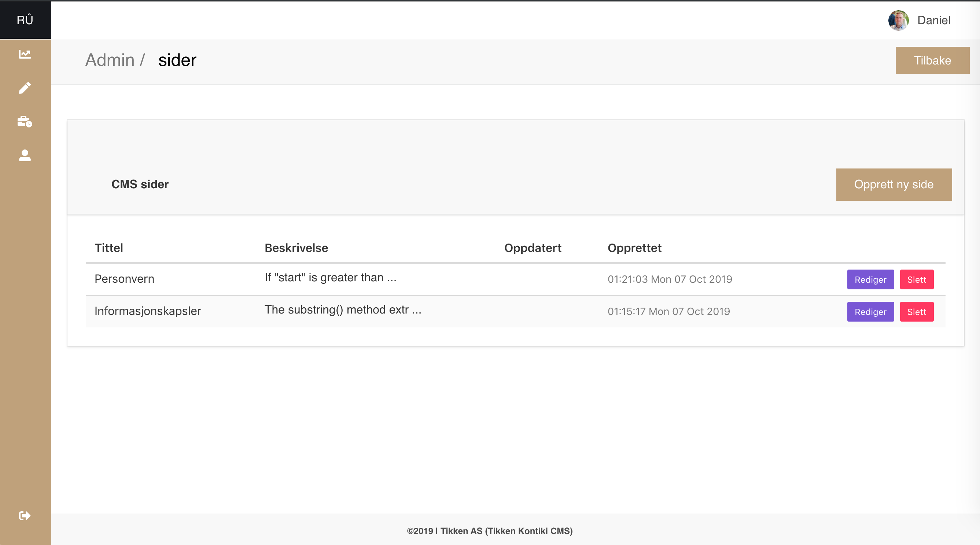The image size is (980, 545).
Task: Sort by the Opprettet column header
Action: click(634, 248)
